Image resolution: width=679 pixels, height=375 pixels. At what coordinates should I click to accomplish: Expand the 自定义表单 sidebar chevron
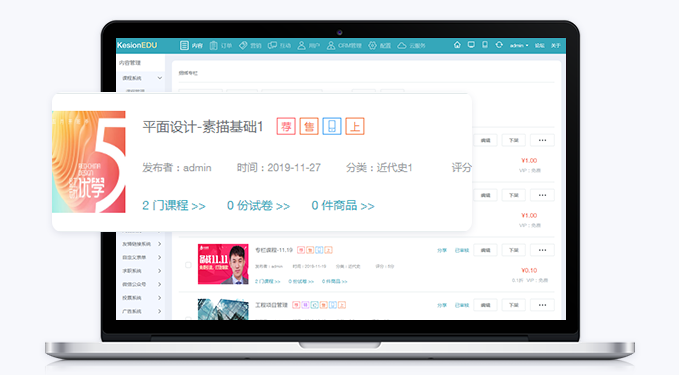pos(160,257)
